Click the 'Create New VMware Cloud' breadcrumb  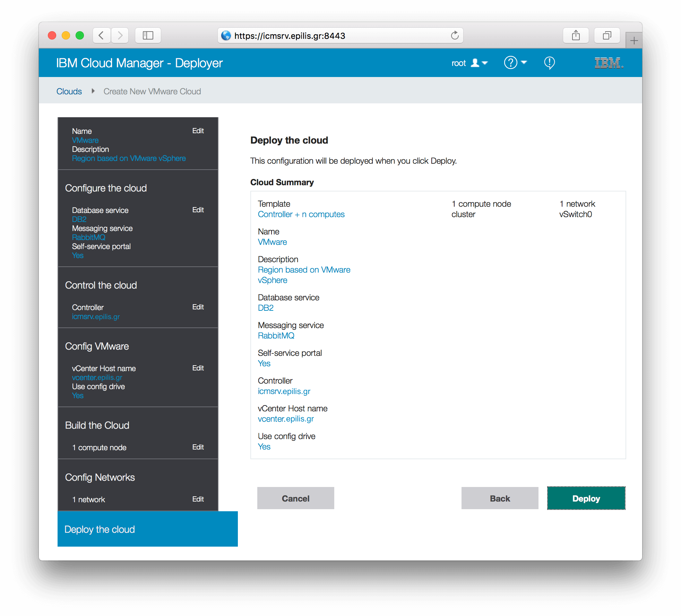point(152,91)
